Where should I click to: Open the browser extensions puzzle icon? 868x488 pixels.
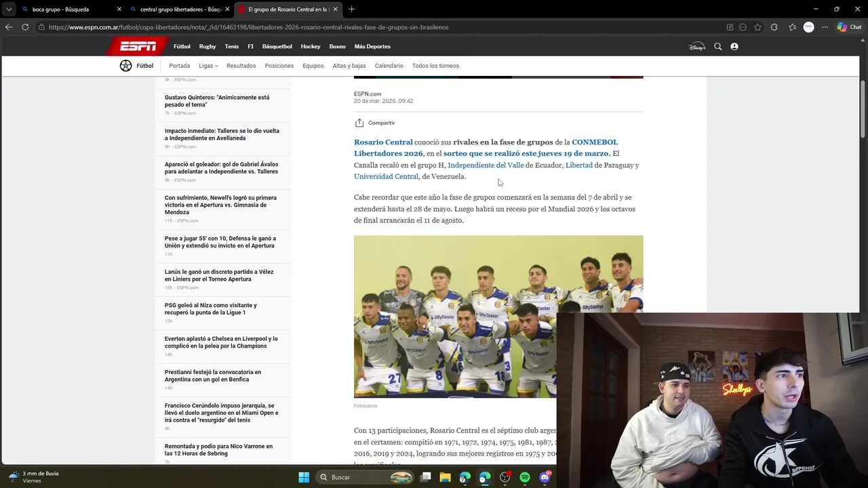[x=774, y=27]
